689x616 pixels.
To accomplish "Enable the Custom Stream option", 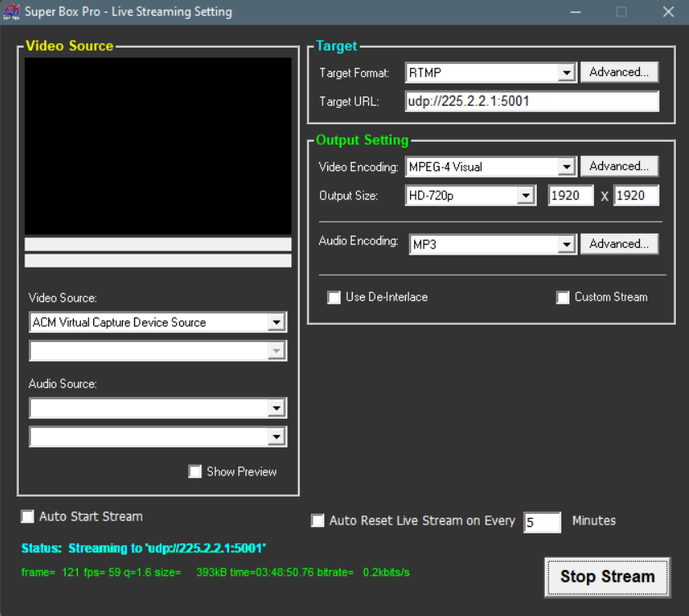I will click(x=563, y=297).
